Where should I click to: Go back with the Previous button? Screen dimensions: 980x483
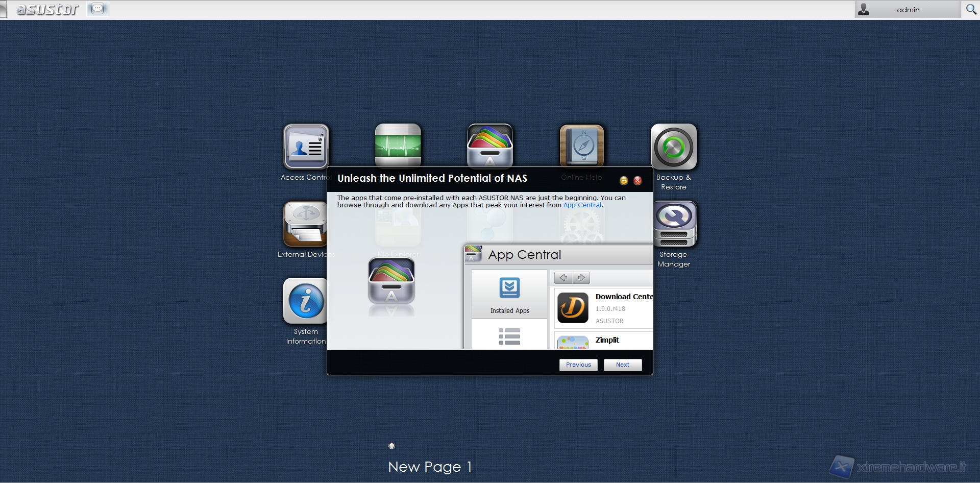point(578,365)
